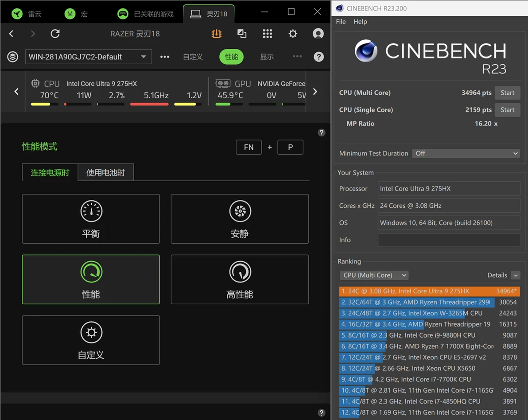Click the Cinebench title bar icon
The height and width of the screenshot is (420, 528).
pos(339,8)
